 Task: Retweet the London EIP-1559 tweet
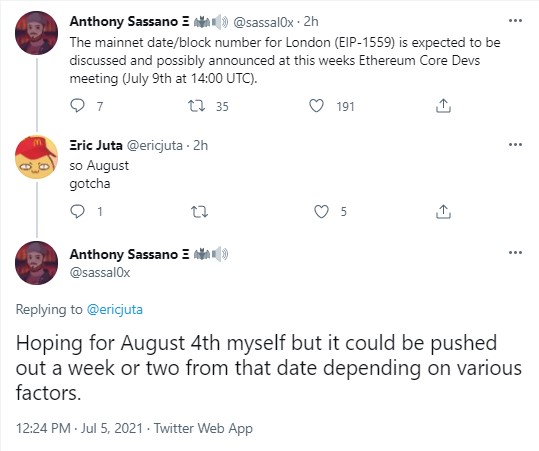coord(197,106)
